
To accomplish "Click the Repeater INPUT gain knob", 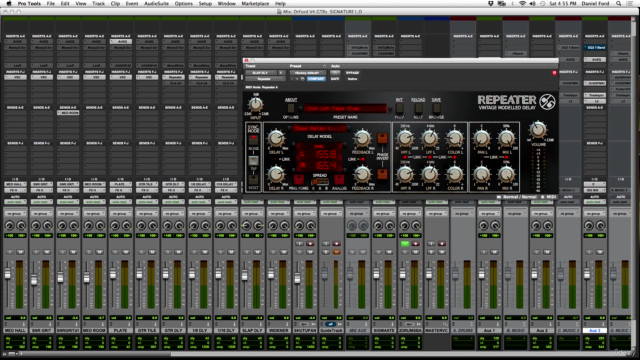I will coord(256,105).
